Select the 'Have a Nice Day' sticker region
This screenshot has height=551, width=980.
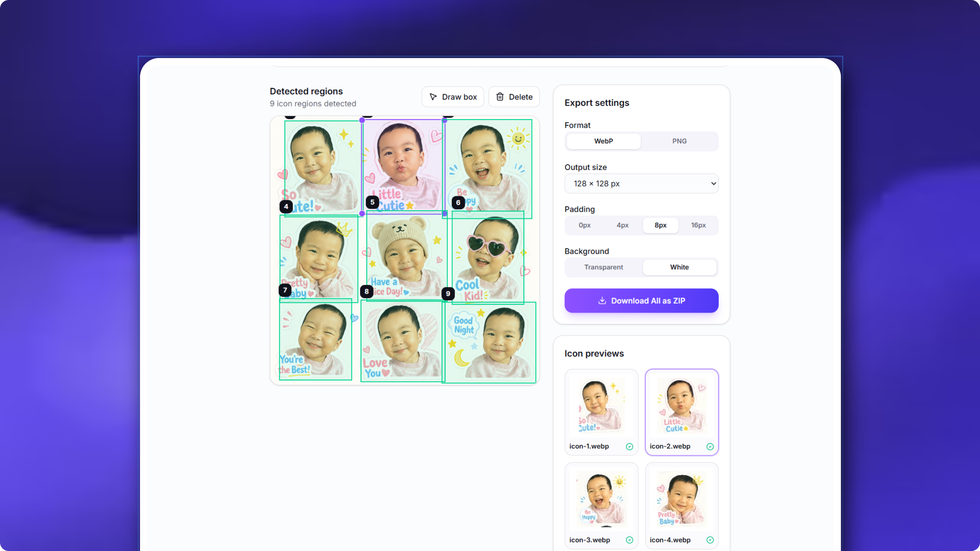click(x=407, y=256)
